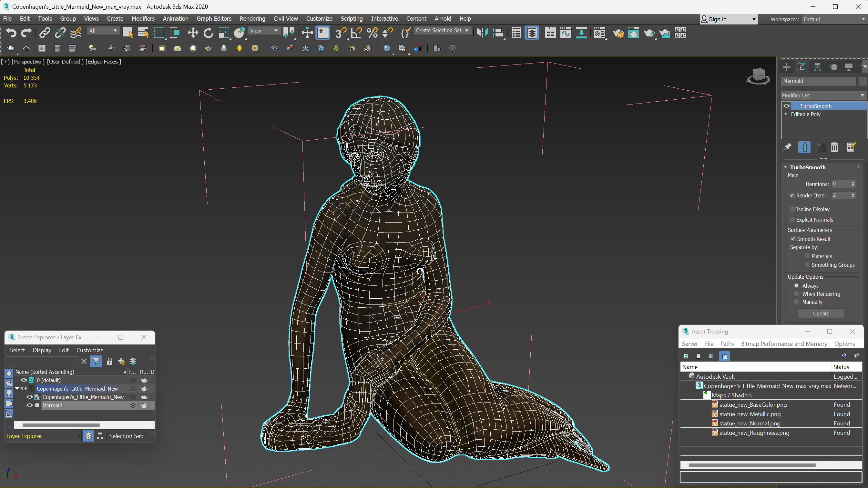868x488 pixels.
Task: Click the Iterations spinner arrows
Action: point(853,184)
